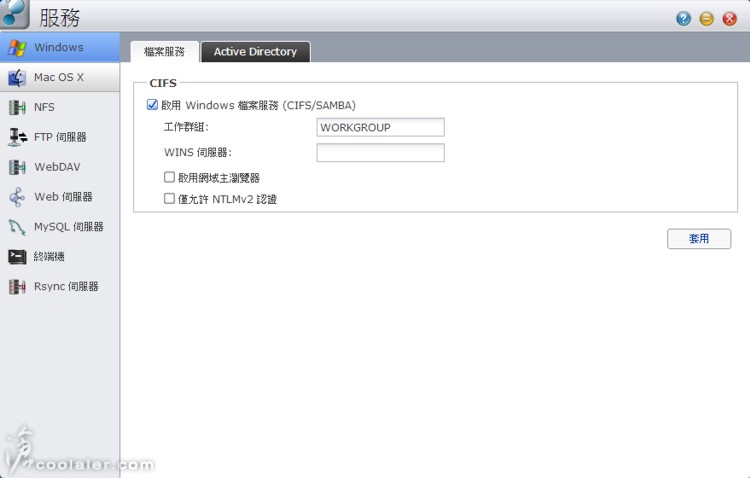This screenshot has width=750, height=478.
Task: Select the 檔案服務 tab
Action: coord(164,52)
